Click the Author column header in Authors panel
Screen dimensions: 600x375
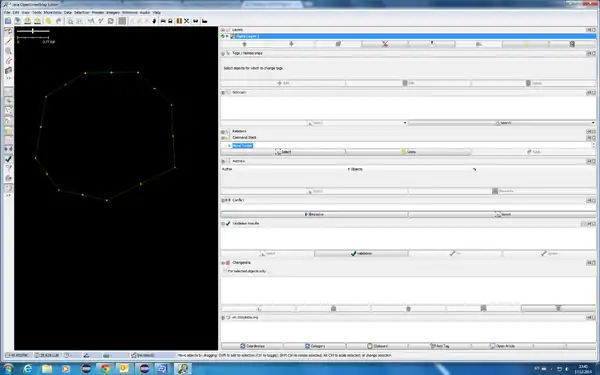(x=284, y=169)
